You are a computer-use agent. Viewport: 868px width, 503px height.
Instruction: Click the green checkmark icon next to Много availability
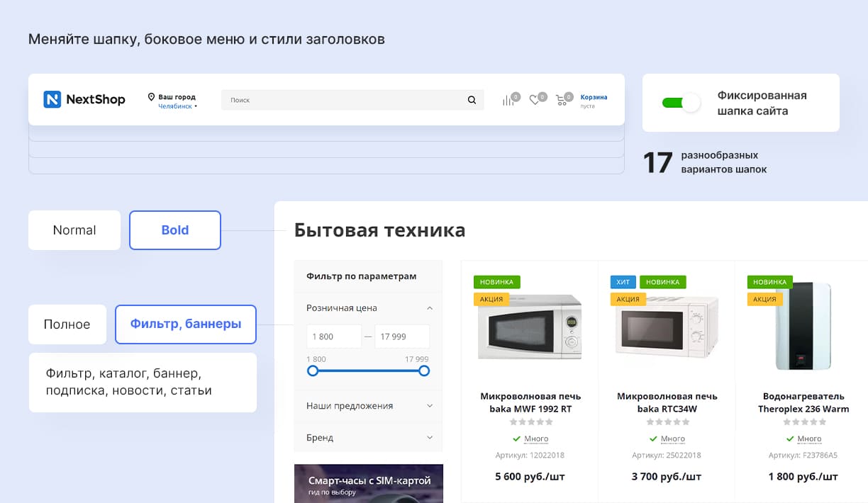pos(516,439)
